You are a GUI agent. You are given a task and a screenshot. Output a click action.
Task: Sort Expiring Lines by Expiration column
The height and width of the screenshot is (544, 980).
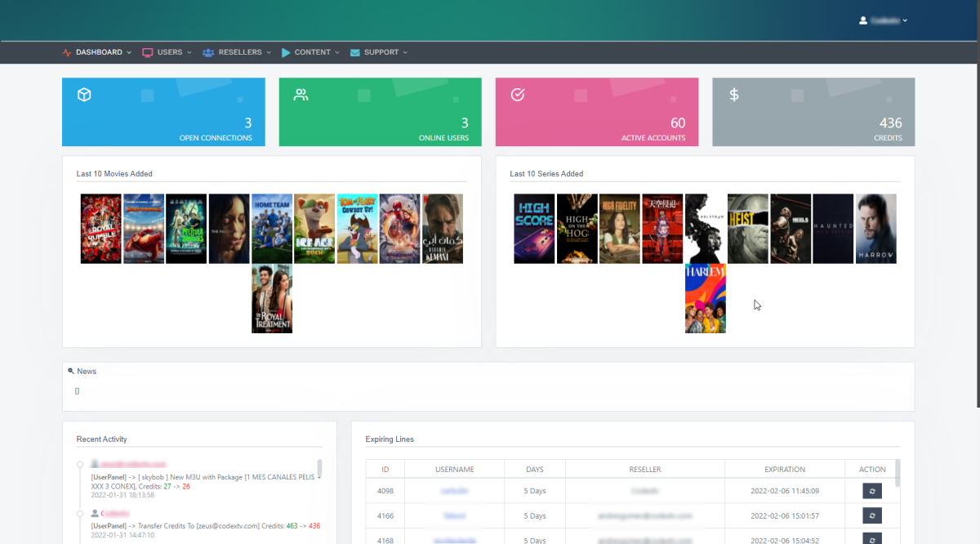pyautogui.click(x=784, y=470)
